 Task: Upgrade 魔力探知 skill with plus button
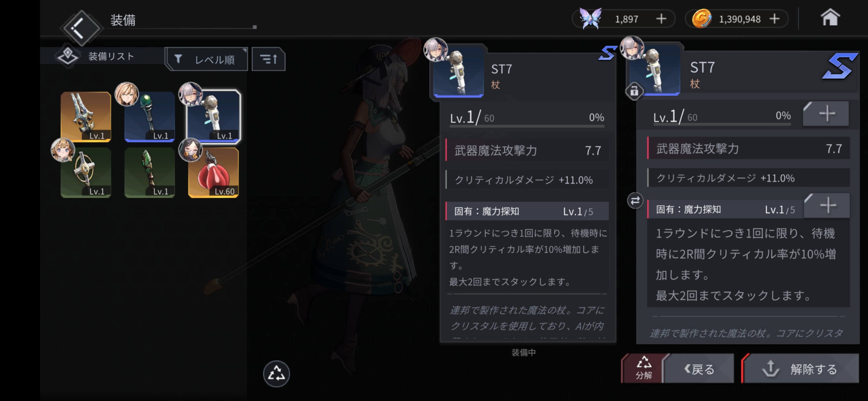827,205
